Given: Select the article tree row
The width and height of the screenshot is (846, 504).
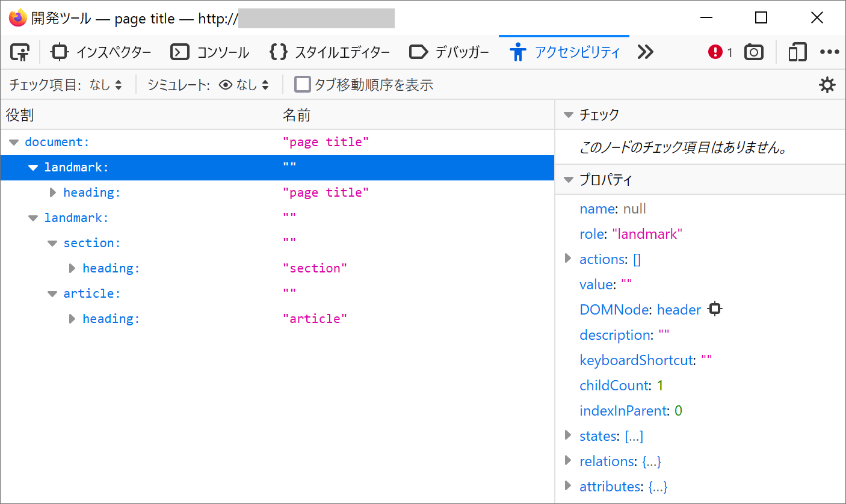Looking at the screenshot, I should click(x=92, y=293).
